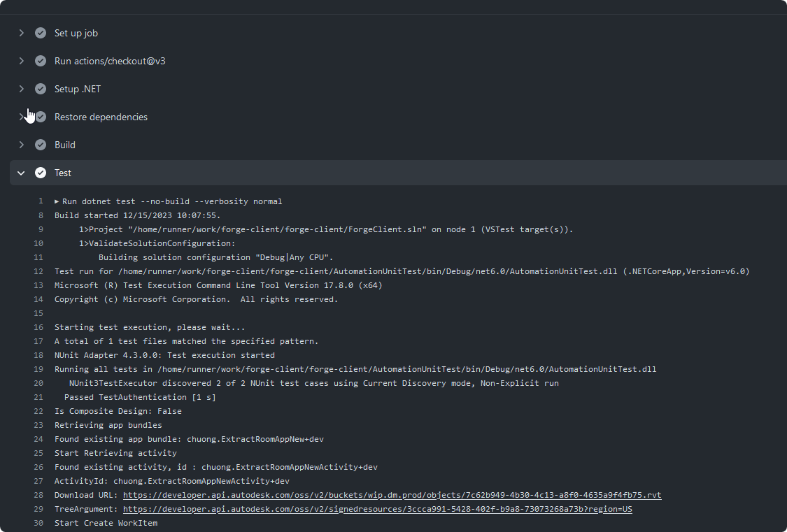
Task: Expand the Setup .NET step chevron
Action: (x=21, y=89)
